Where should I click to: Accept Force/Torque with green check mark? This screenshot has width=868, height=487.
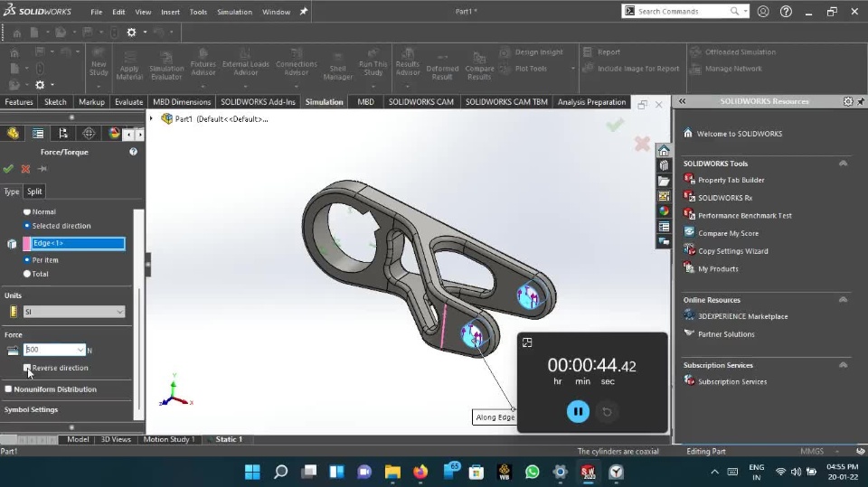(8, 169)
